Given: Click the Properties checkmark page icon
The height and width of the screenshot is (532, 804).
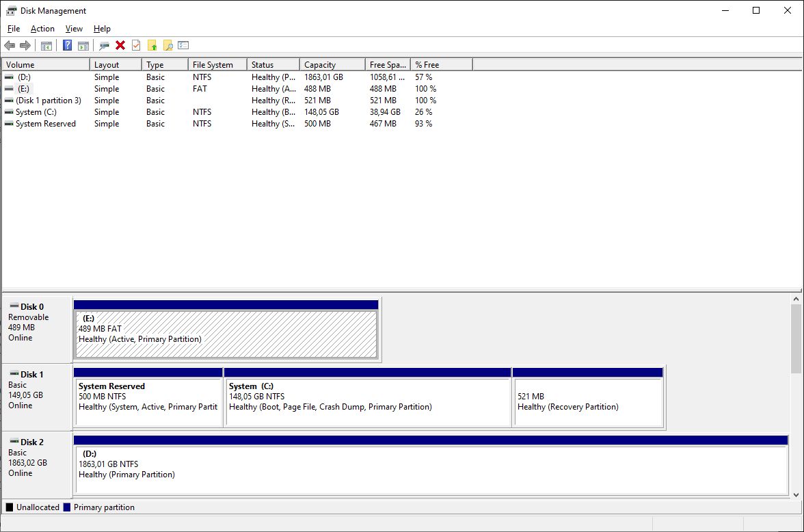Looking at the screenshot, I should 136,45.
